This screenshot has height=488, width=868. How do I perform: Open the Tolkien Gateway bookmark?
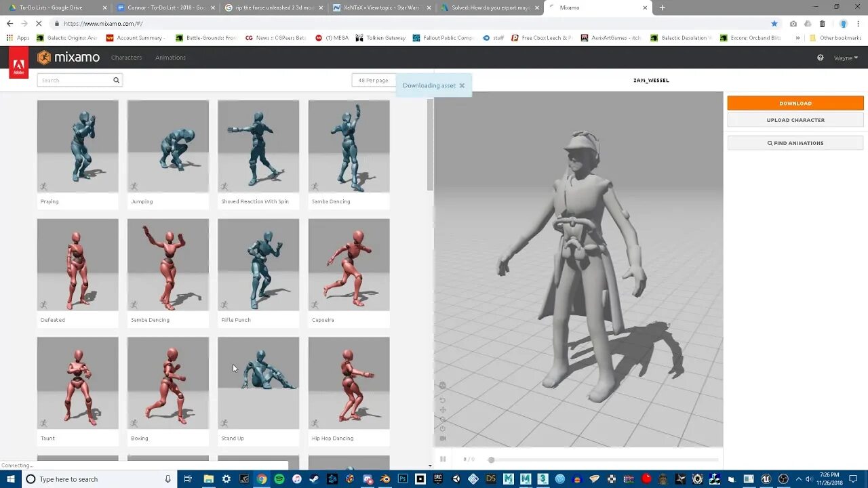click(380, 38)
